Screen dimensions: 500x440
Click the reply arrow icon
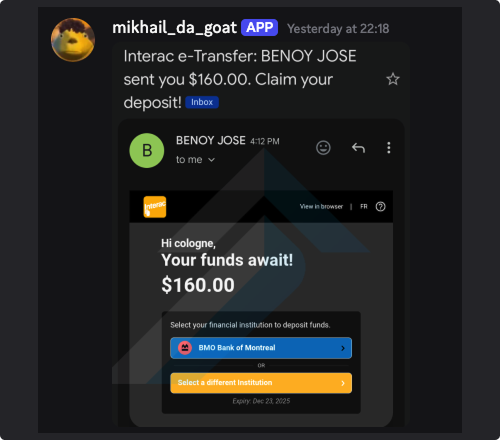point(358,147)
